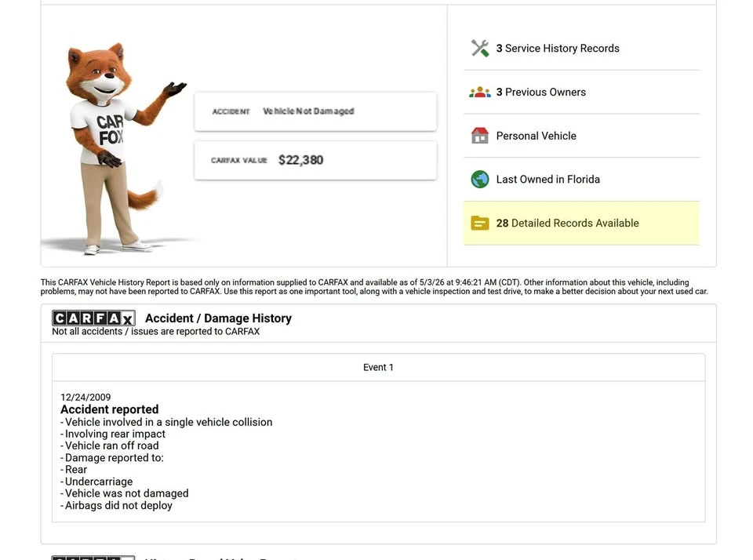
Task: Click the CARFAX Value $22,380 card
Action: pyautogui.click(x=315, y=161)
